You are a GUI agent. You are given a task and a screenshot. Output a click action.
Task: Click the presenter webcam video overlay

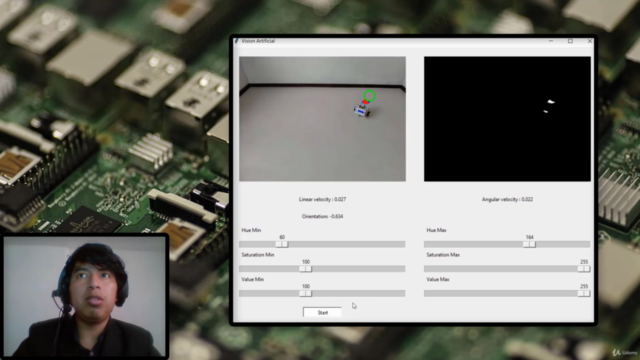coord(85,297)
